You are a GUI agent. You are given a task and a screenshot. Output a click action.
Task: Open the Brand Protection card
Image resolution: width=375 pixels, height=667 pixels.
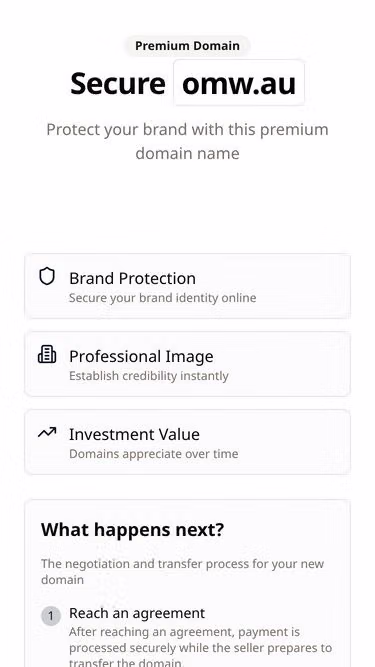coord(188,286)
